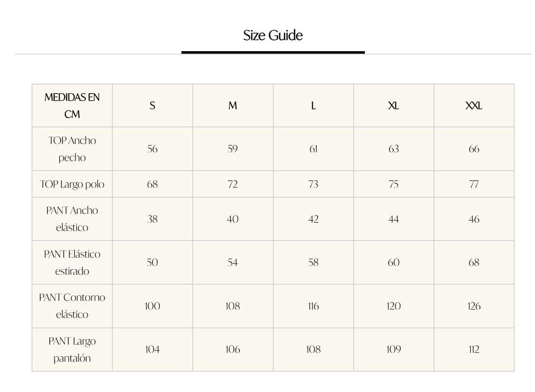Screen dimensions: 535x392
Task: Click the value 42 in Ancho elástico row
Action: tap(313, 220)
